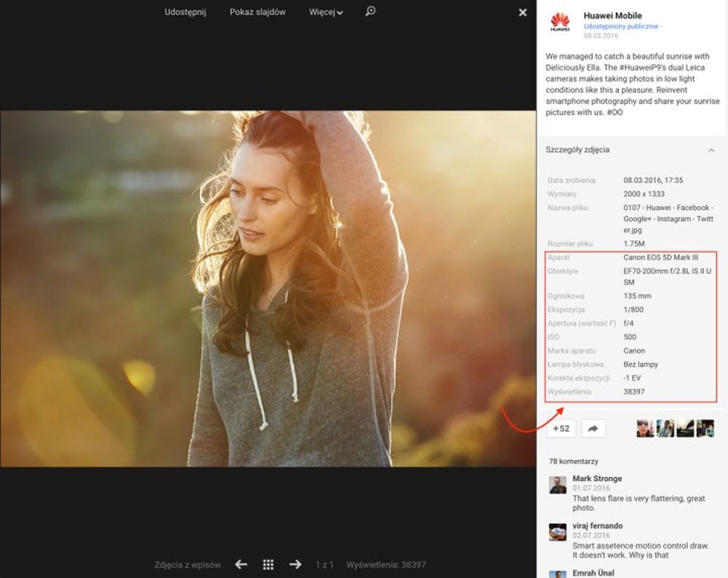Viewport: 728px width, 578px height.
Task: Open fourth +1 user thumbnail
Action: 705,429
